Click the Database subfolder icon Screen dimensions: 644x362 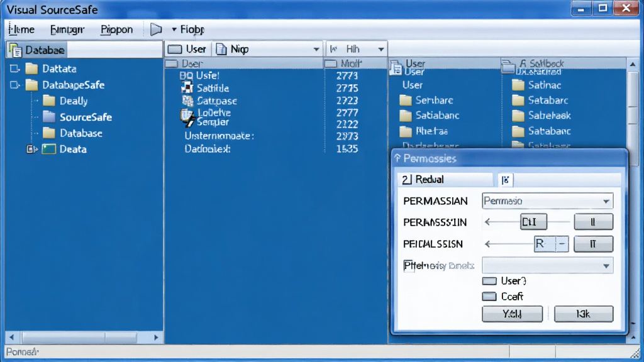coord(49,133)
